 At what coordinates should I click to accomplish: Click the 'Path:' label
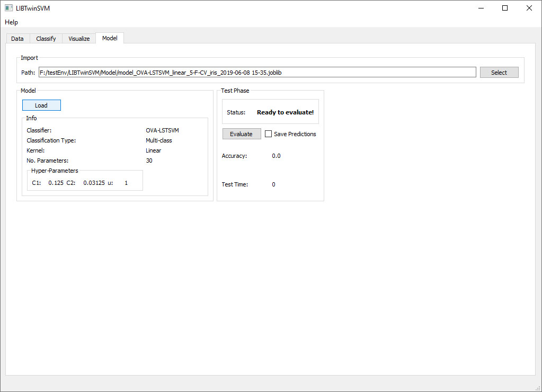click(x=28, y=73)
